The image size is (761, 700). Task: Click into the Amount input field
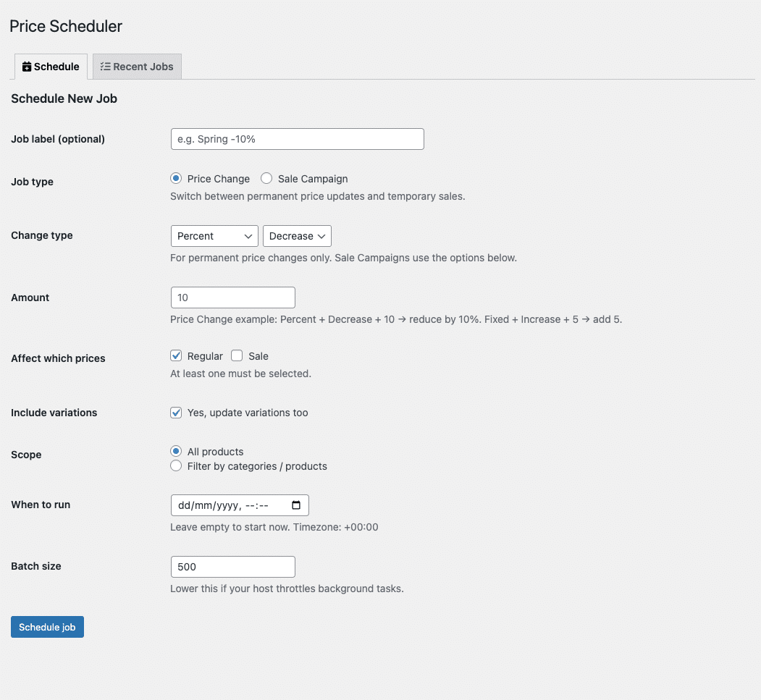click(x=232, y=298)
